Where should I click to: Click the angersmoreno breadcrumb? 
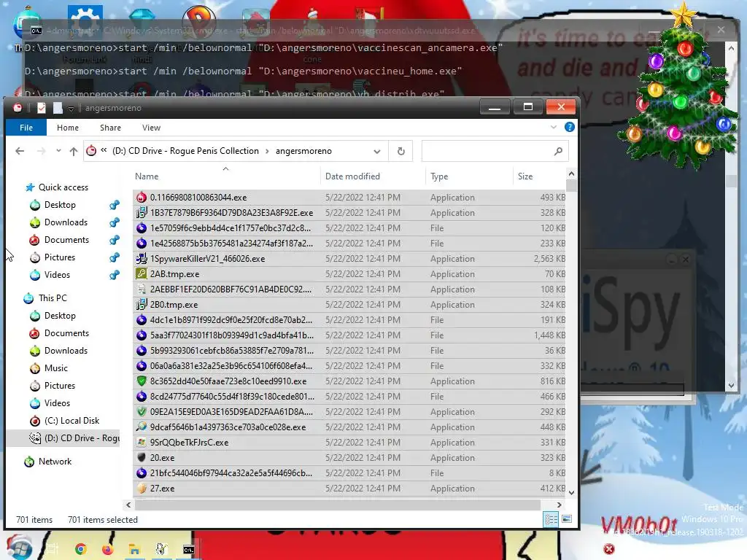click(303, 151)
